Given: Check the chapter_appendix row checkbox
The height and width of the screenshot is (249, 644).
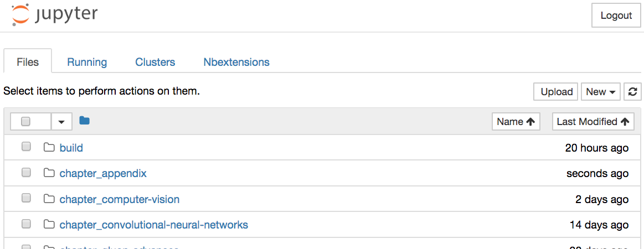Looking at the screenshot, I should click(26, 173).
